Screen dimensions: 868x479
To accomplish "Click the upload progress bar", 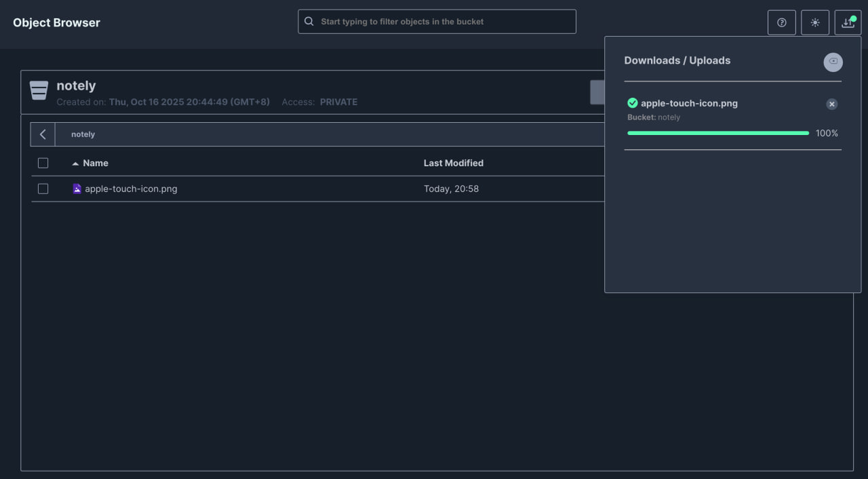I will [x=717, y=133].
